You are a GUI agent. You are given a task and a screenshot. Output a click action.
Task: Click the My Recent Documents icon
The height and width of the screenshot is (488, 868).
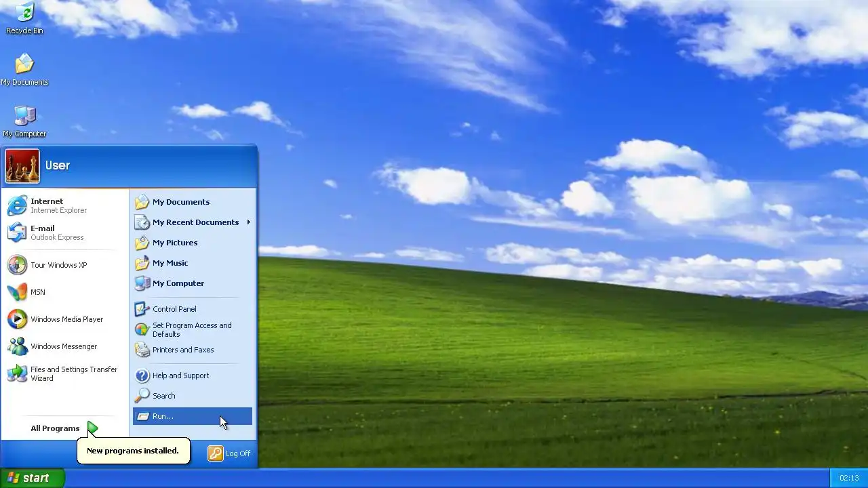pyautogui.click(x=142, y=222)
